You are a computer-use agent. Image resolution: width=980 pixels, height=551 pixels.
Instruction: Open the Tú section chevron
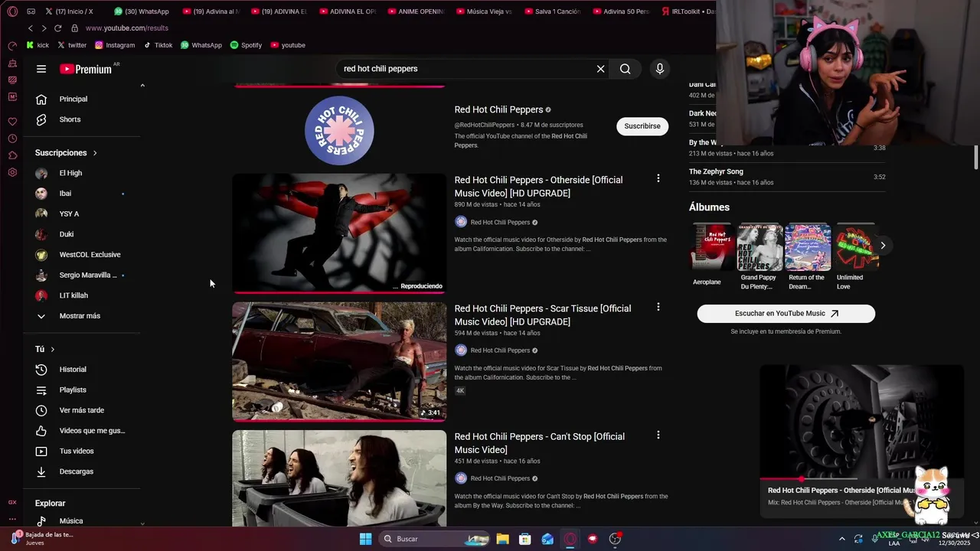[52, 349]
